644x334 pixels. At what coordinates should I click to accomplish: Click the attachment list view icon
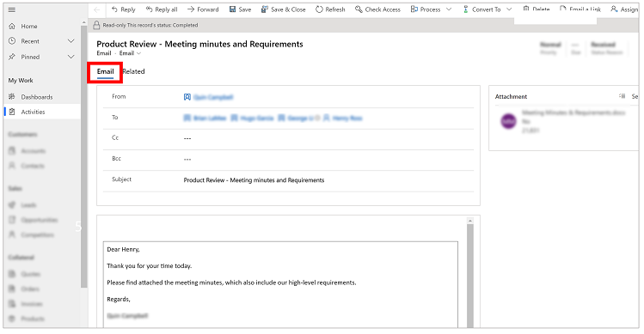coord(622,96)
